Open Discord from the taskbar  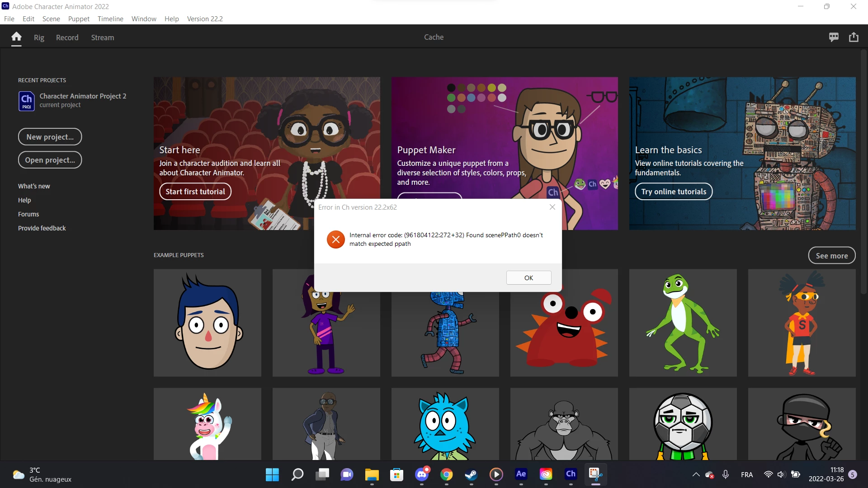click(422, 474)
